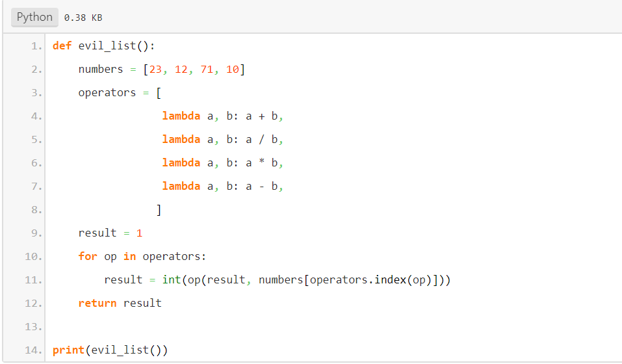The width and height of the screenshot is (622, 364).
Task: Click the 'int' function call on line 11
Action: tap(172, 280)
